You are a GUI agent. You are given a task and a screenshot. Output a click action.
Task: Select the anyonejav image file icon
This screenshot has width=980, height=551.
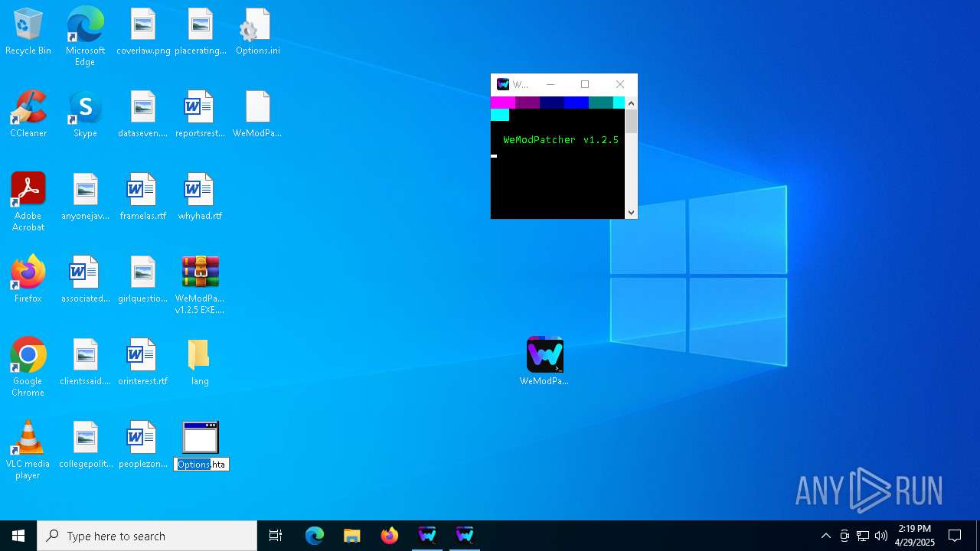85,197
